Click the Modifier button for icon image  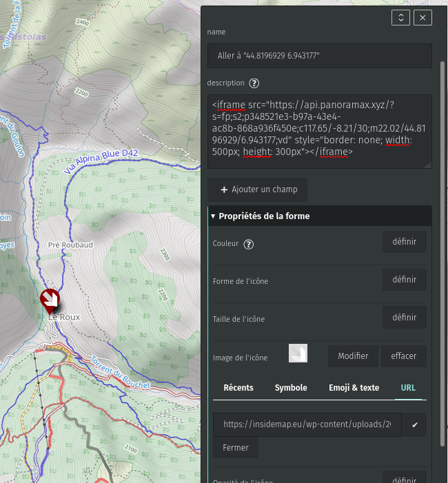point(353,356)
